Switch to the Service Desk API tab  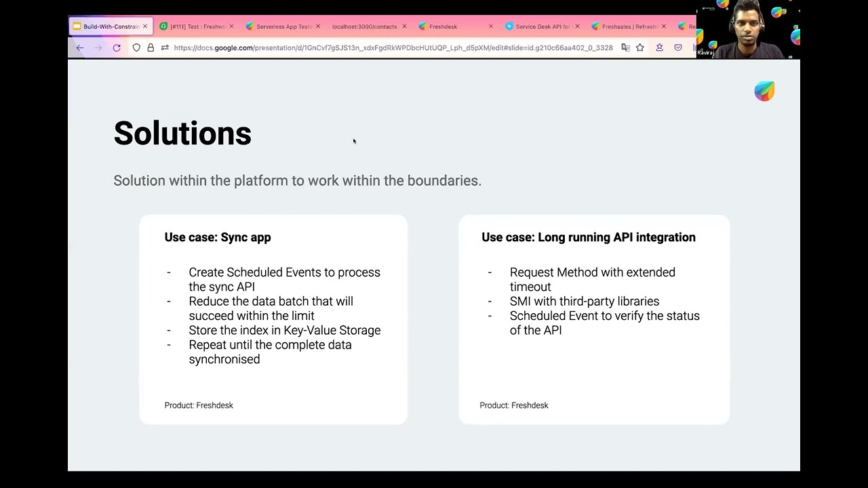pos(542,26)
